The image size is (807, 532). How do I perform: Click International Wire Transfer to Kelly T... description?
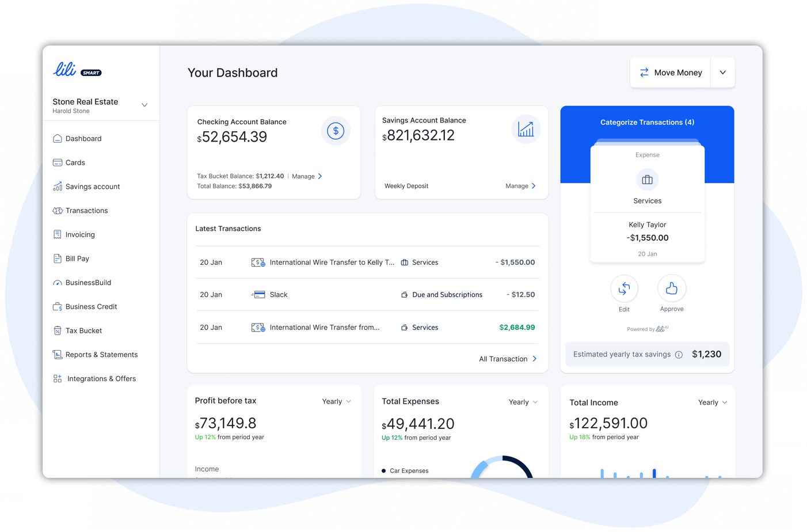point(332,263)
